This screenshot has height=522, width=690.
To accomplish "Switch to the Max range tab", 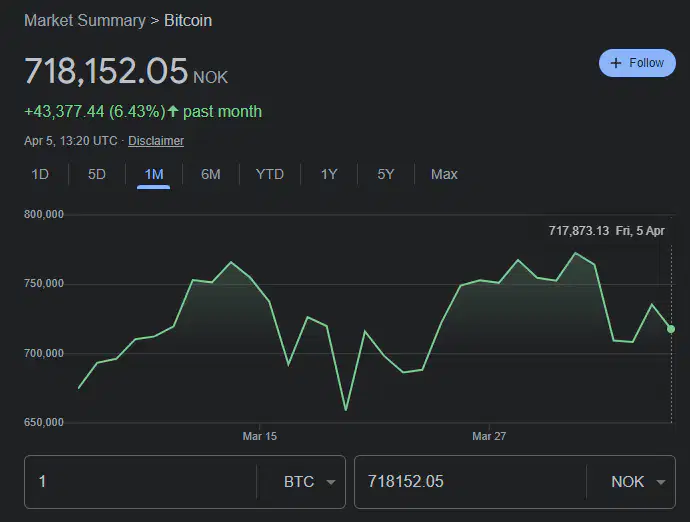I will coord(444,174).
